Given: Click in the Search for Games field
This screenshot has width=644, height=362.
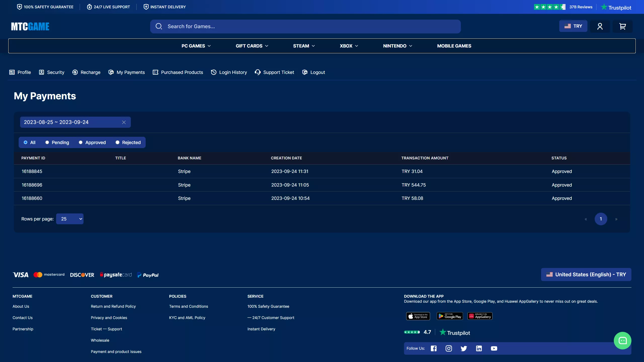Looking at the screenshot, I should [x=305, y=26].
